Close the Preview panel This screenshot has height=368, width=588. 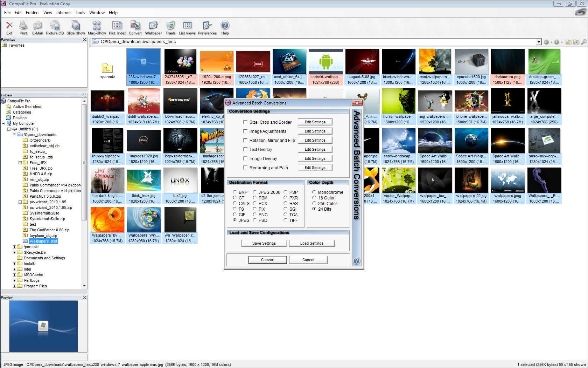pyautogui.click(x=84, y=298)
